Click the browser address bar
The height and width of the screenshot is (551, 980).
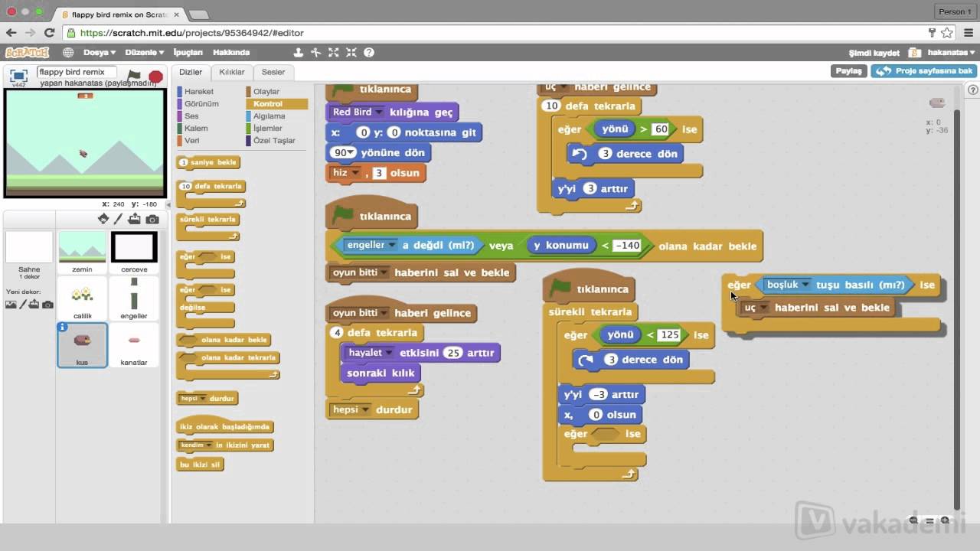(495, 33)
